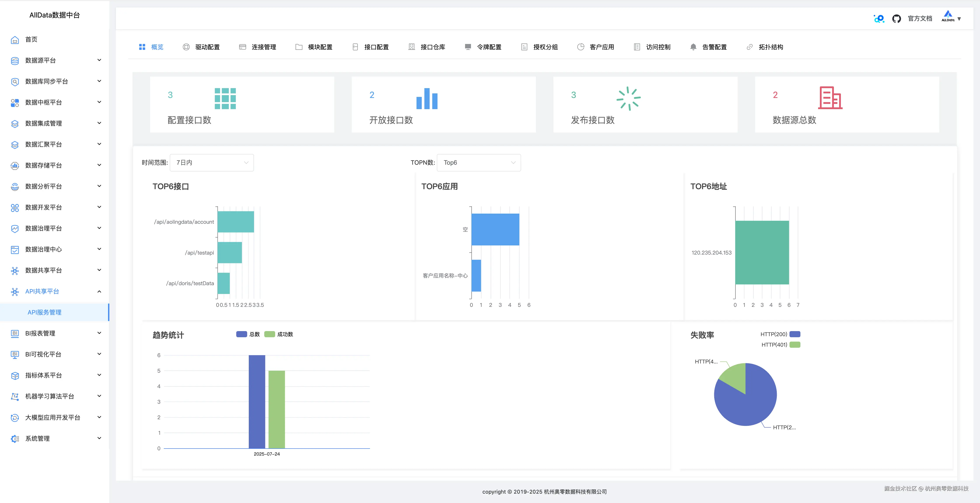Click the /api/aolingdata/account bar in chart

236,222
